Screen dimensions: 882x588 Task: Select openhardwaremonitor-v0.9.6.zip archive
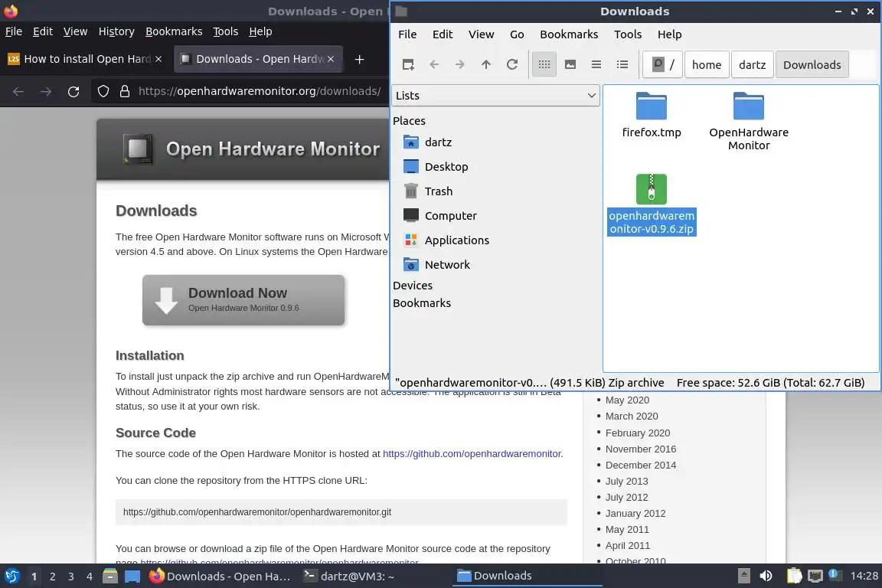click(x=652, y=205)
